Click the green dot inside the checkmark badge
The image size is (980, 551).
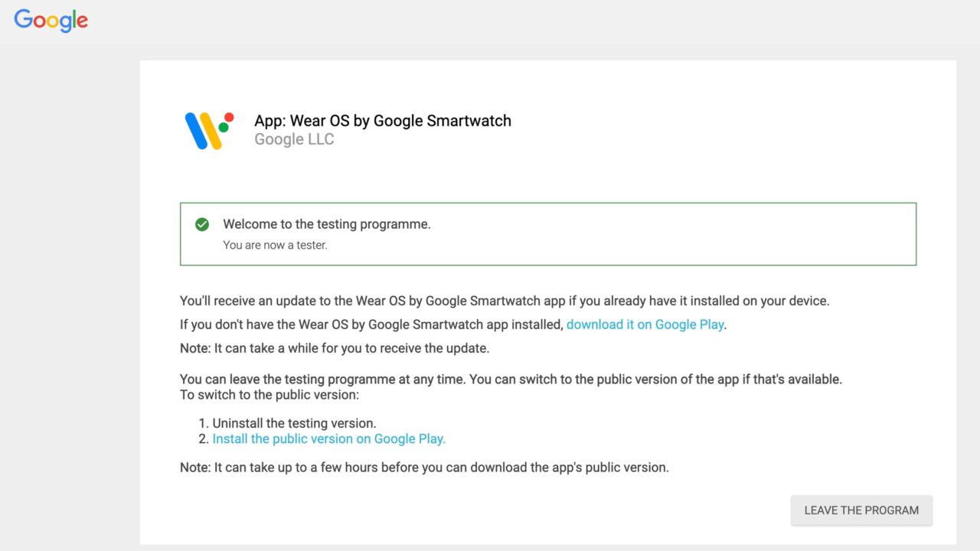pos(202,224)
